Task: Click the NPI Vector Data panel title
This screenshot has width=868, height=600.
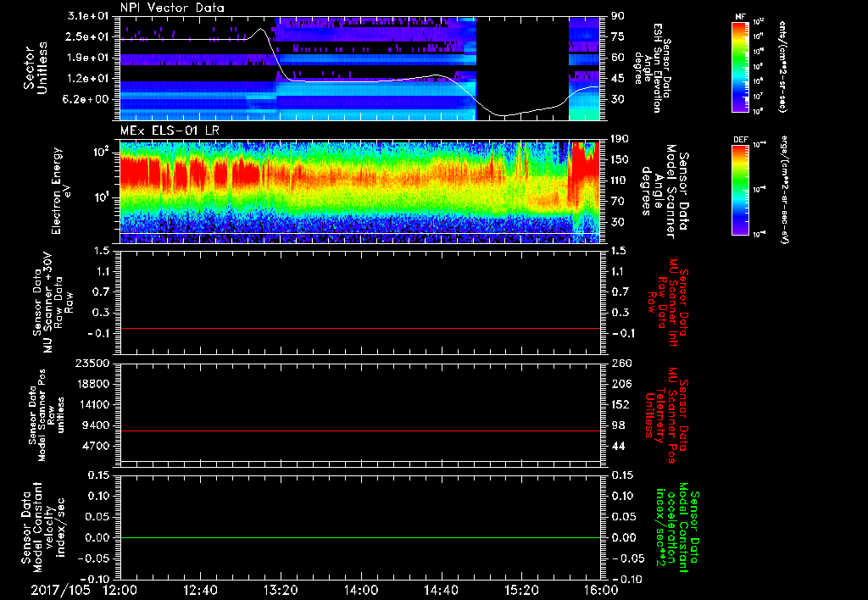Action: [x=173, y=8]
